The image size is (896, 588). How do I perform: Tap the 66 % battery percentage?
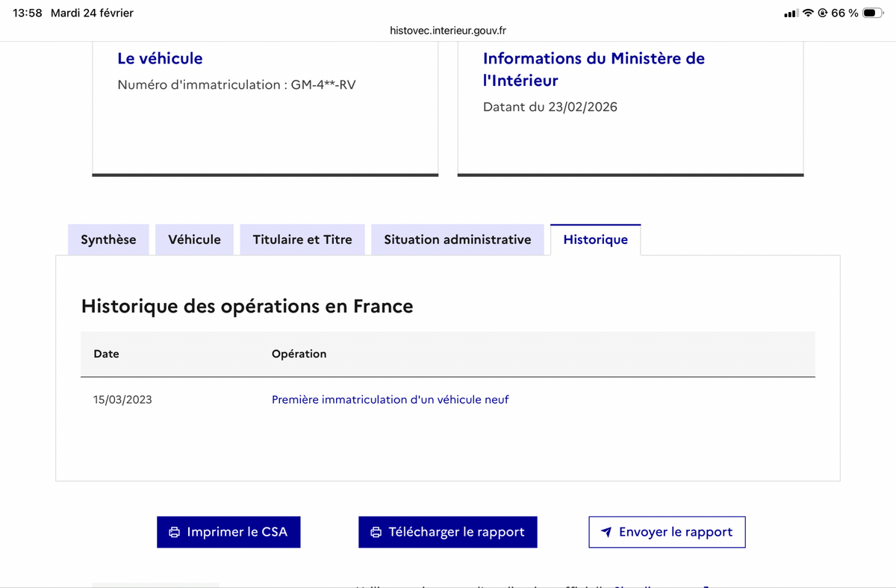pyautogui.click(x=844, y=13)
